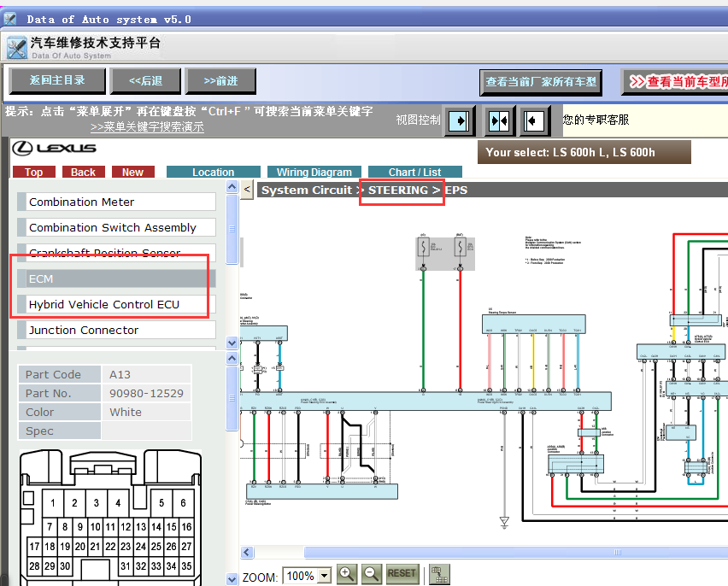The width and height of the screenshot is (728, 586).
Task: Click the app wrench icon in title bar
Action: coord(10,19)
